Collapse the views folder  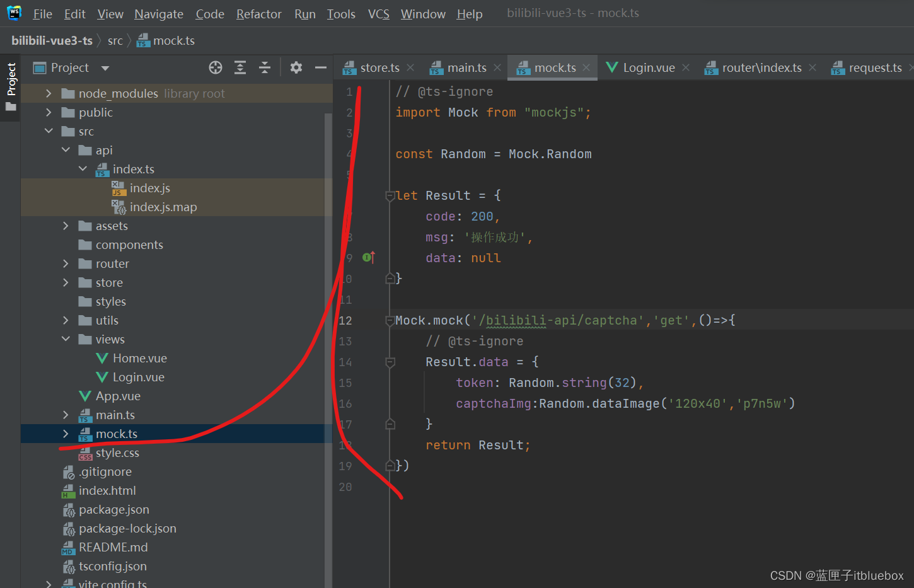tap(66, 339)
